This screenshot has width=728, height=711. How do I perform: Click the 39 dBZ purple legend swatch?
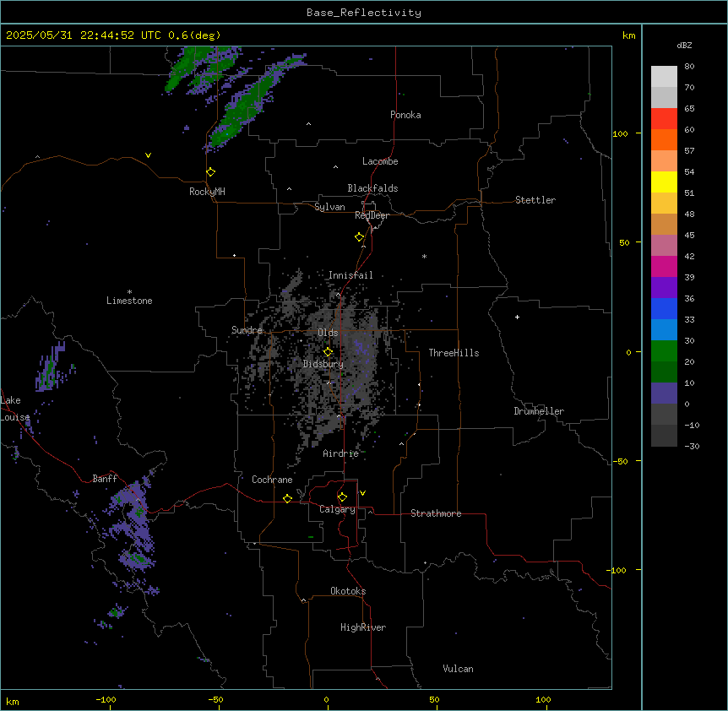[664, 288]
